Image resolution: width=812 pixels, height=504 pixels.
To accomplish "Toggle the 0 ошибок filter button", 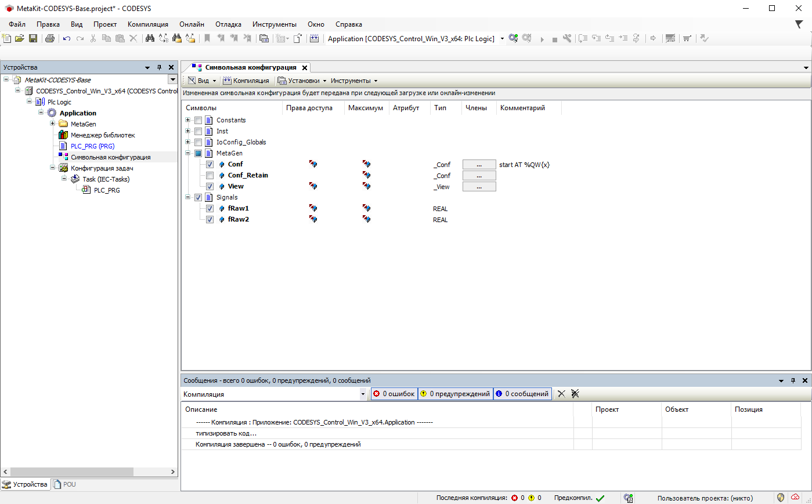I will [394, 394].
